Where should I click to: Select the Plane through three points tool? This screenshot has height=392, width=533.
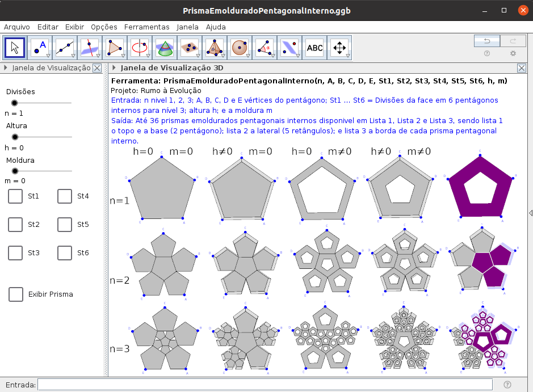190,48
